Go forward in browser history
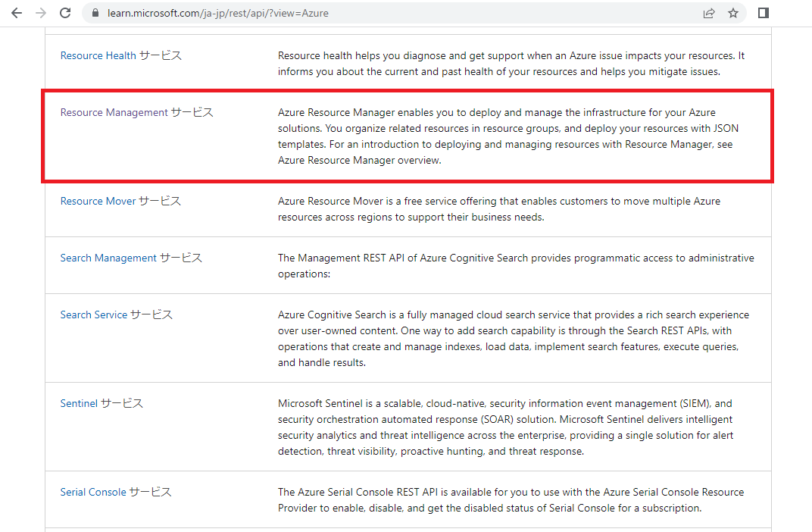Image resolution: width=812 pixels, height=532 pixels. pos(41,13)
